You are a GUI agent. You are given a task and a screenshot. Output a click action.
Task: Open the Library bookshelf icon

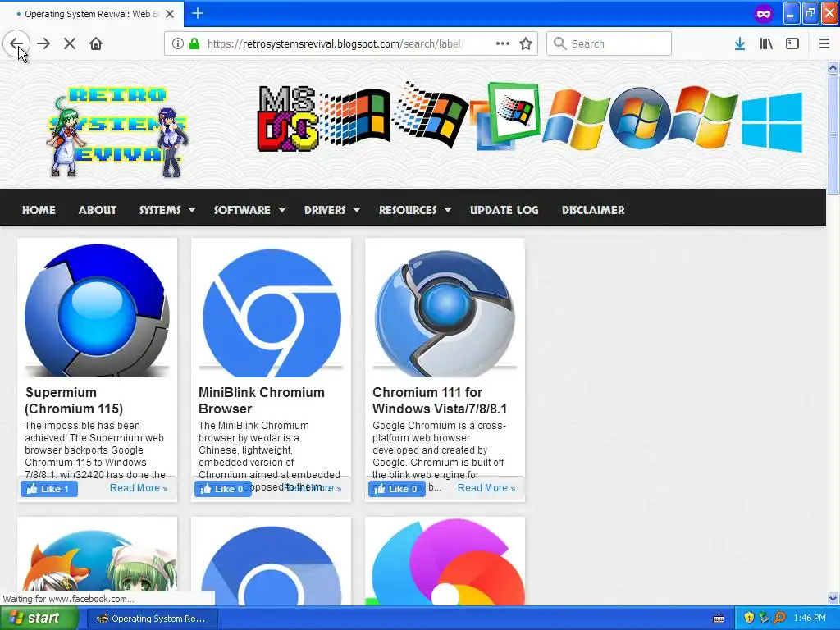pos(766,43)
